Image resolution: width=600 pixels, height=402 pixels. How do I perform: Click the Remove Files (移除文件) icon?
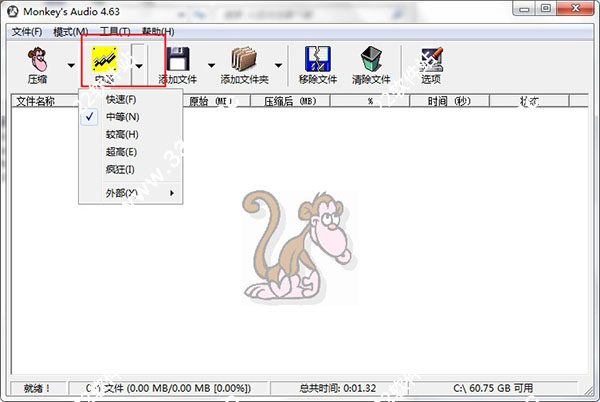click(x=318, y=59)
